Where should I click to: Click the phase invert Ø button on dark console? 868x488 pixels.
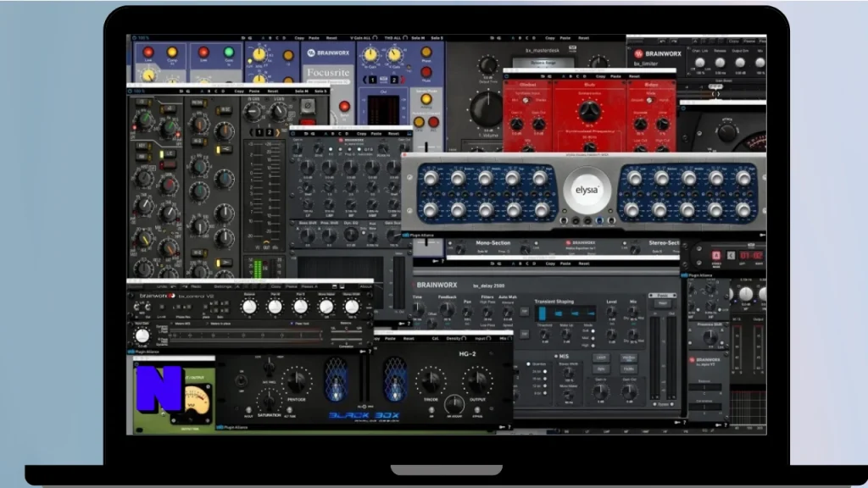tap(308, 105)
